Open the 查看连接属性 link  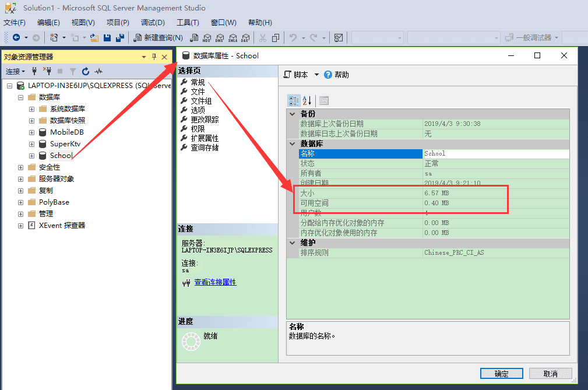click(x=215, y=282)
